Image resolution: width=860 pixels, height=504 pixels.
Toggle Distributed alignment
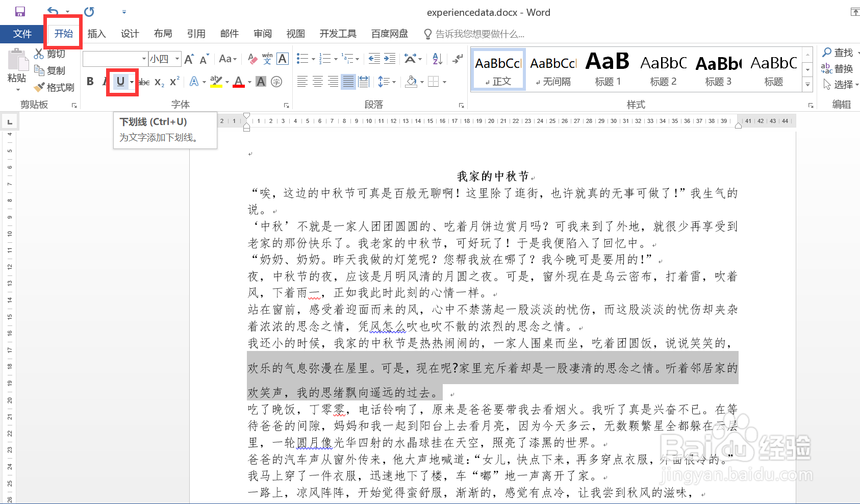tap(364, 82)
